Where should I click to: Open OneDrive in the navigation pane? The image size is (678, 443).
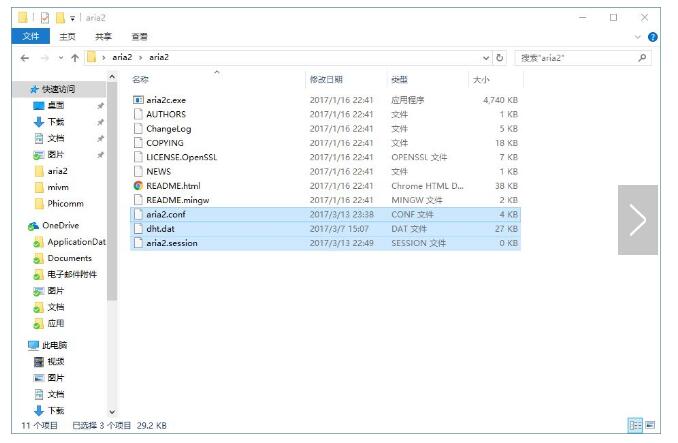[60, 226]
